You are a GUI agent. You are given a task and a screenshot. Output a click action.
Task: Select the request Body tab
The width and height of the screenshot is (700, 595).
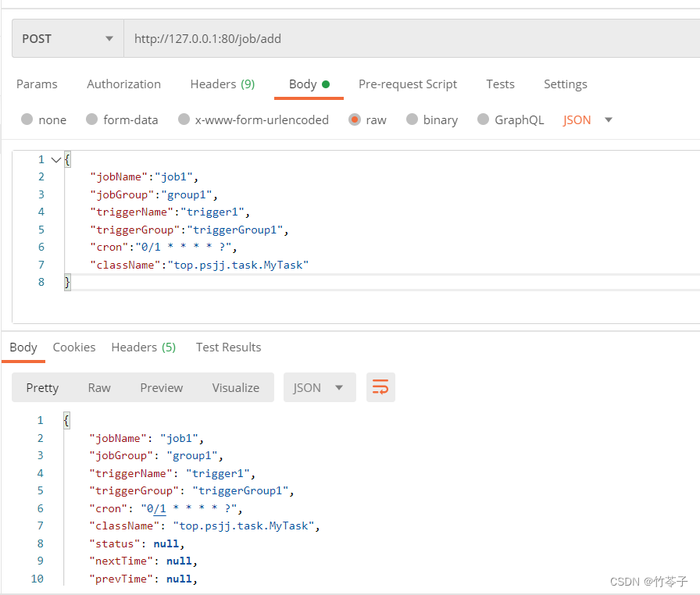click(x=309, y=84)
